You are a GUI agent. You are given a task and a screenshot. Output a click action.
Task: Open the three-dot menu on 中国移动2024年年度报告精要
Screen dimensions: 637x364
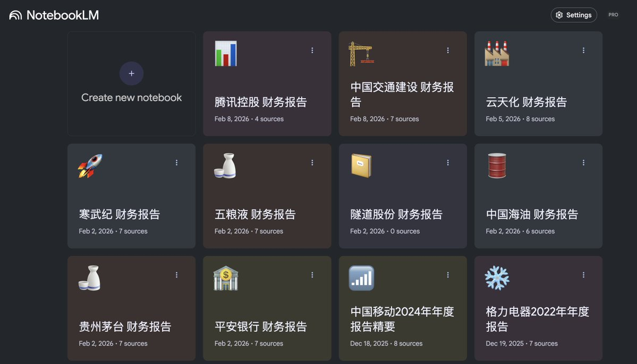pos(448,275)
